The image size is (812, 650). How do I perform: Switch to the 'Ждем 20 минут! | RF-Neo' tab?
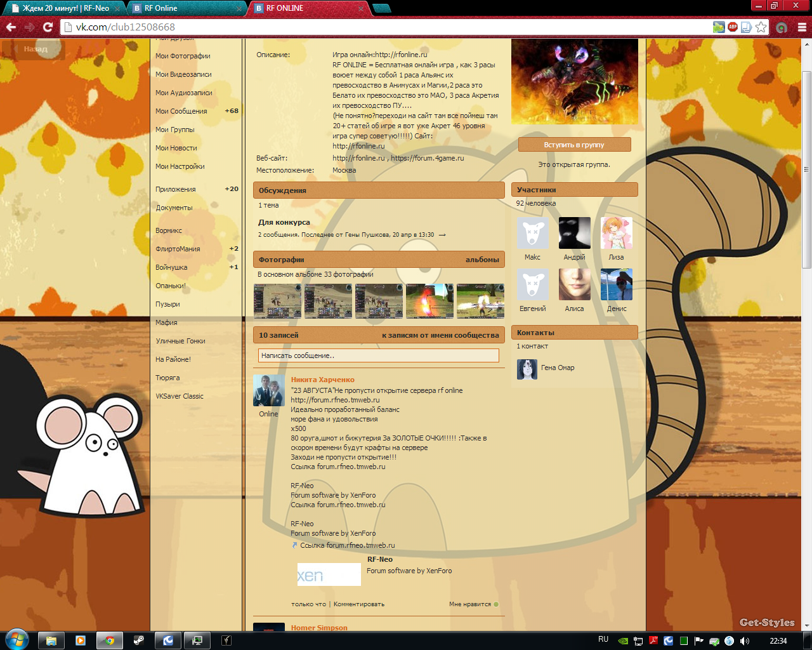[x=64, y=8]
